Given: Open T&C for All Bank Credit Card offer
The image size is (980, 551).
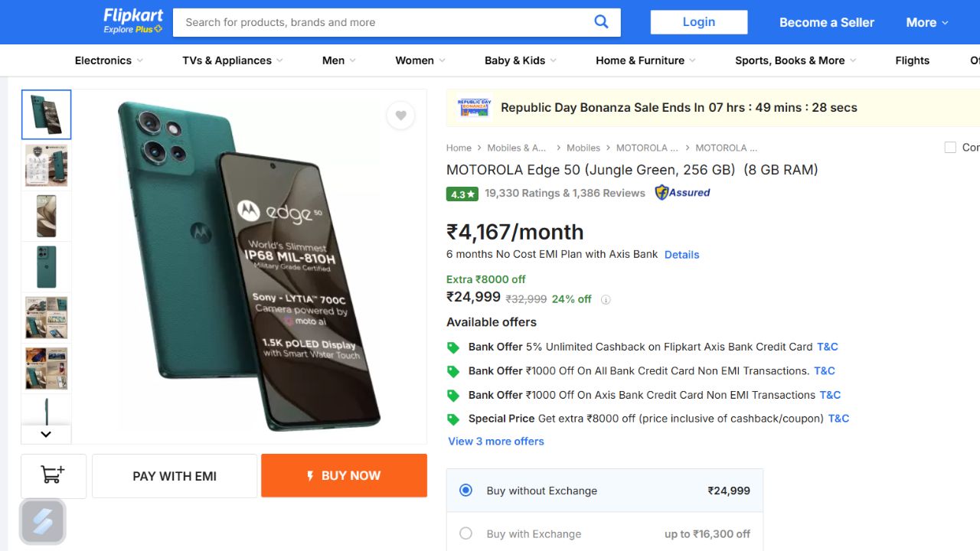Looking at the screenshot, I should pos(825,371).
